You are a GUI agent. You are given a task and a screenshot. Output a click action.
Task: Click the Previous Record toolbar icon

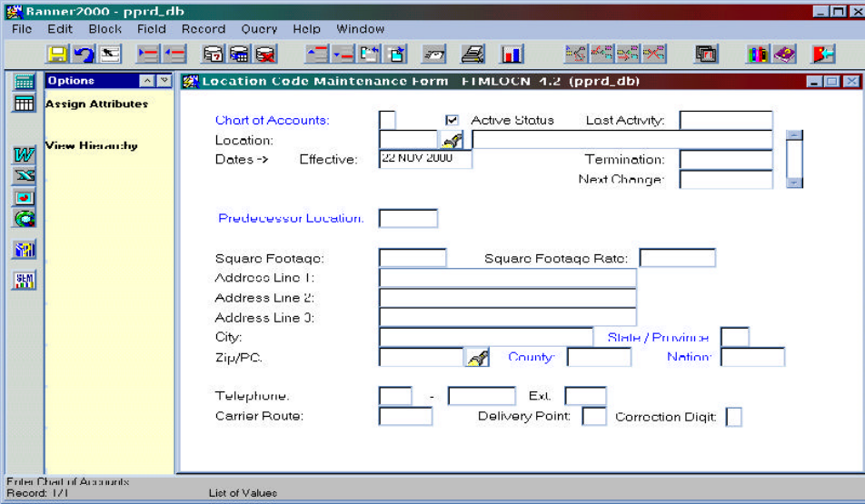coord(317,54)
